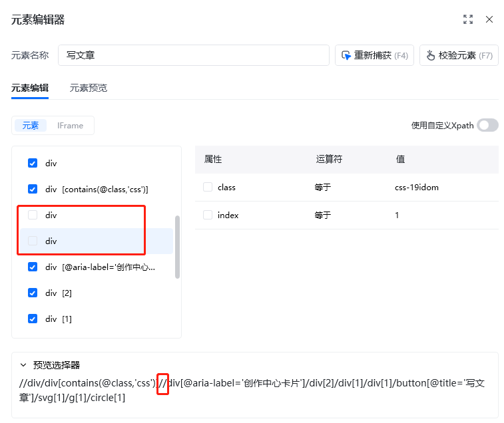
Task: Click the css-19idom value cell
Action: tap(417, 188)
